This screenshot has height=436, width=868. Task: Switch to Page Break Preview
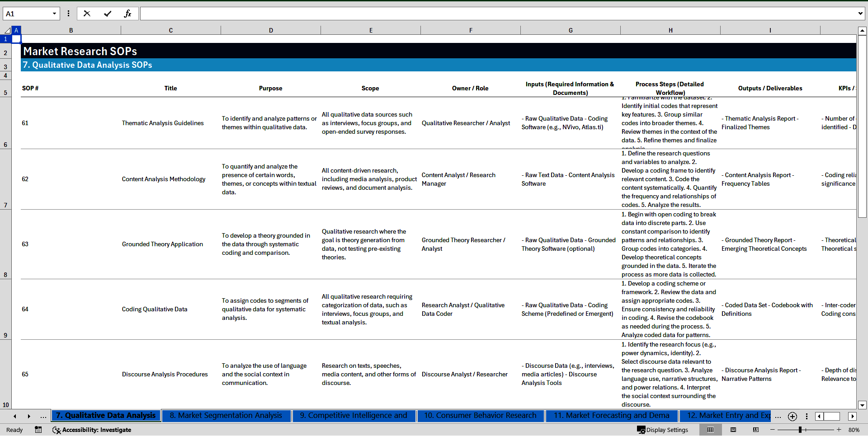tap(755, 430)
